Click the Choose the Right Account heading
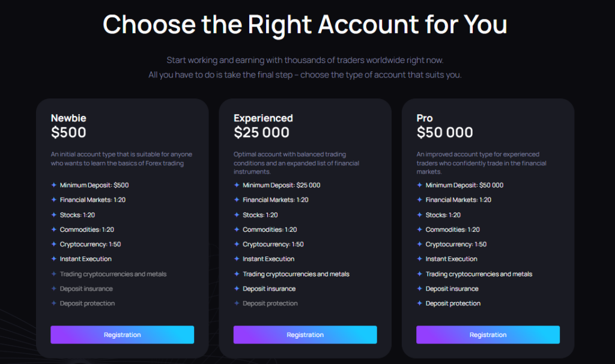The width and height of the screenshot is (615, 364). click(x=305, y=25)
